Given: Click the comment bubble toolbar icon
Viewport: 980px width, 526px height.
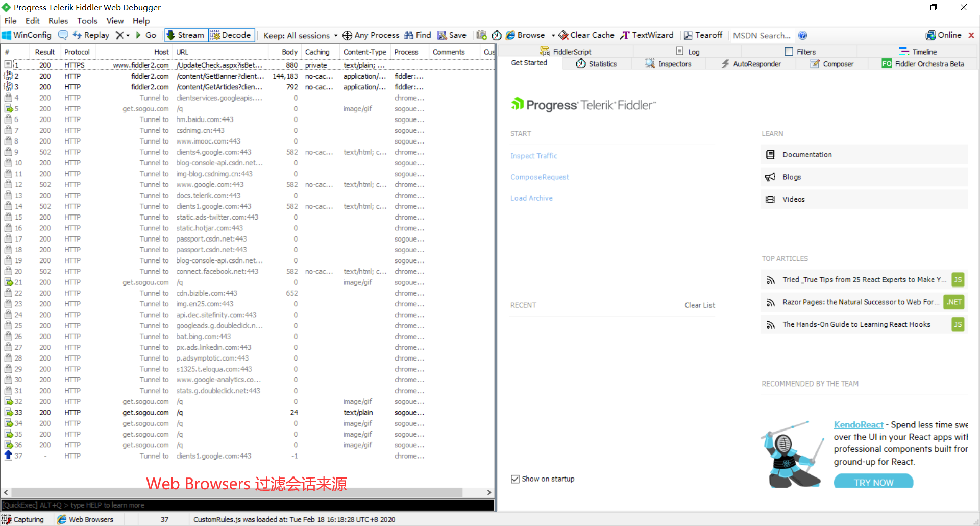Looking at the screenshot, I should (63, 35).
